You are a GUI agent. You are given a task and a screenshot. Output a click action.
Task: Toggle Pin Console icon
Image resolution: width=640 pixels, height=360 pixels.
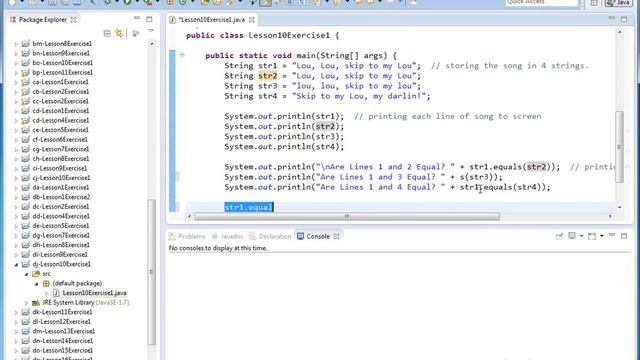coord(559,236)
